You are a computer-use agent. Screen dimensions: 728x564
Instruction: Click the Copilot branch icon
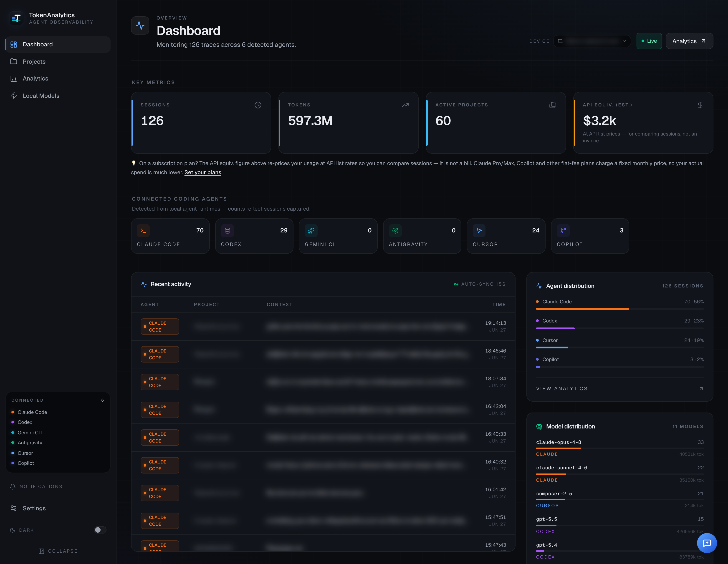pyautogui.click(x=563, y=231)
